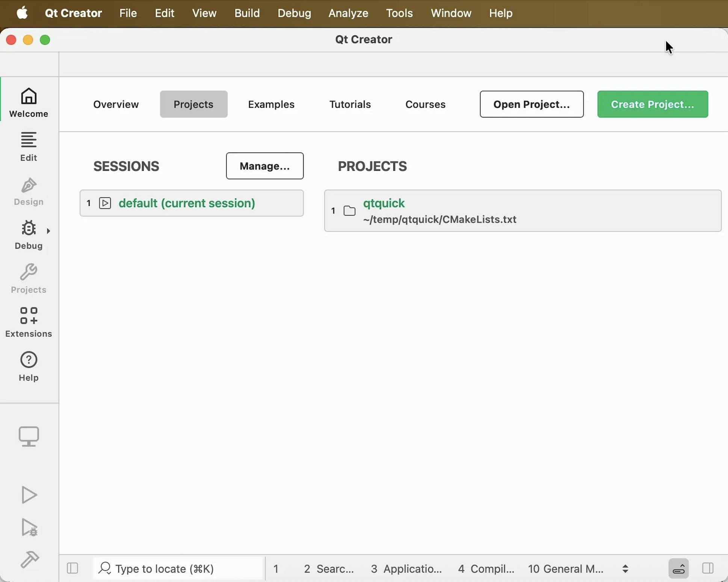
Task: Run the project with play icon
Action: (x=29, y=495)
